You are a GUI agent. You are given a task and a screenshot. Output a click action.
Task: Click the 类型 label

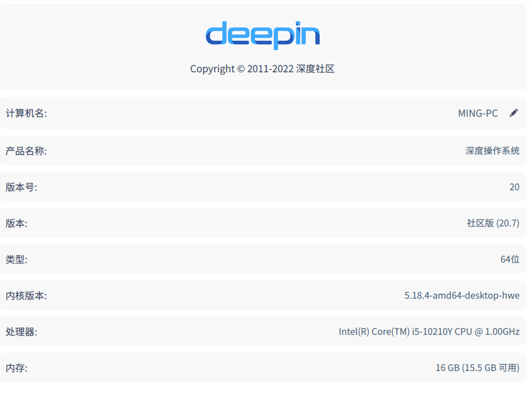tap(16, 259)
